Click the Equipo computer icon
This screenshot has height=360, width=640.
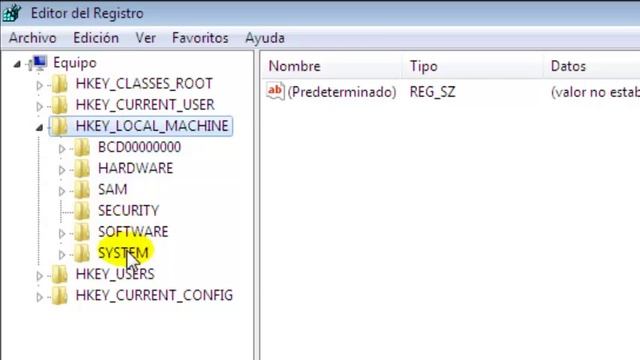[x=39, y=63]
